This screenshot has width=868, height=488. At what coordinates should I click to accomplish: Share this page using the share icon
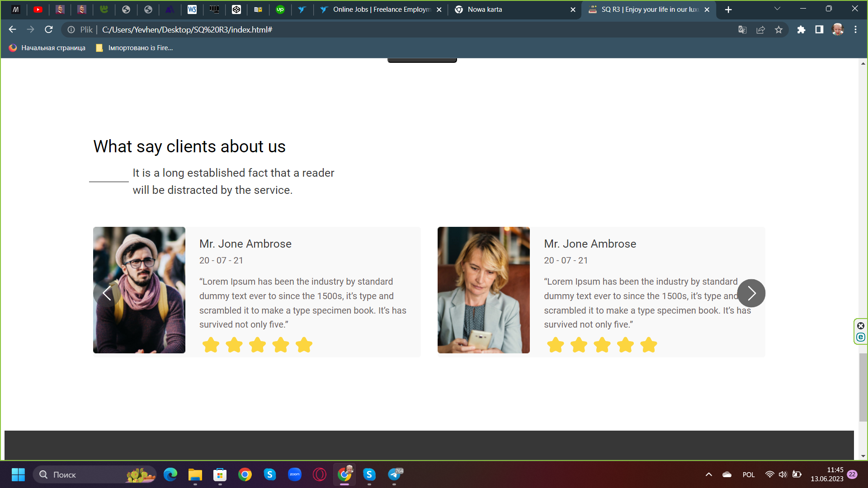(x=760, y=30)
